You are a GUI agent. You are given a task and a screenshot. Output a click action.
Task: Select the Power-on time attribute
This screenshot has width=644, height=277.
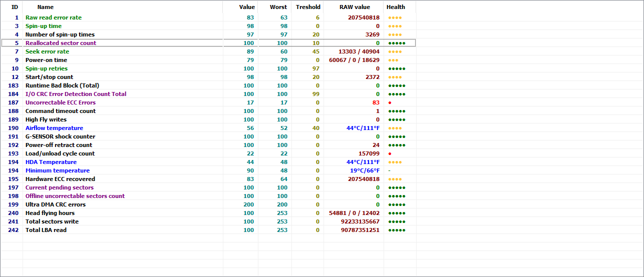pos(208,60)
